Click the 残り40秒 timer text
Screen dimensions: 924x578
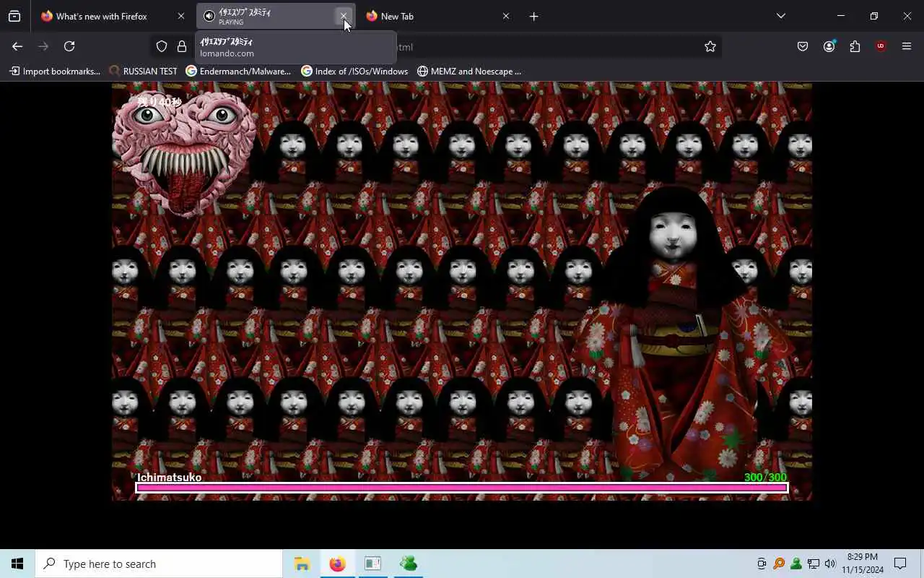[160, 102]
